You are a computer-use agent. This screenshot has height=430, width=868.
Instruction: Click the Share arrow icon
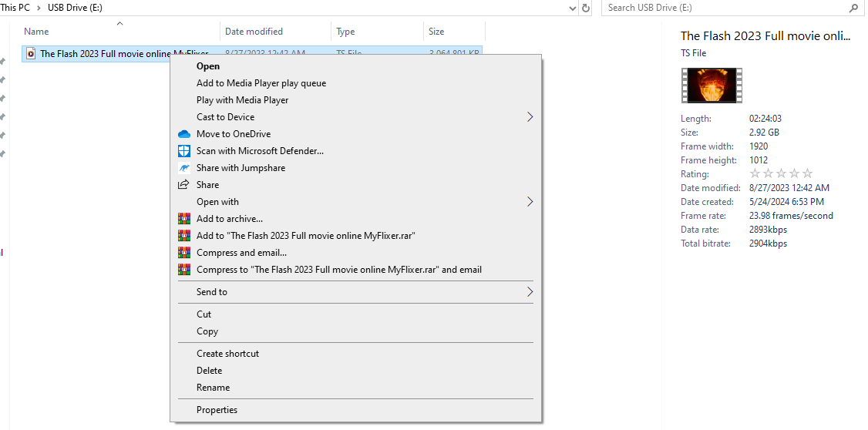(x=183, y=185)
